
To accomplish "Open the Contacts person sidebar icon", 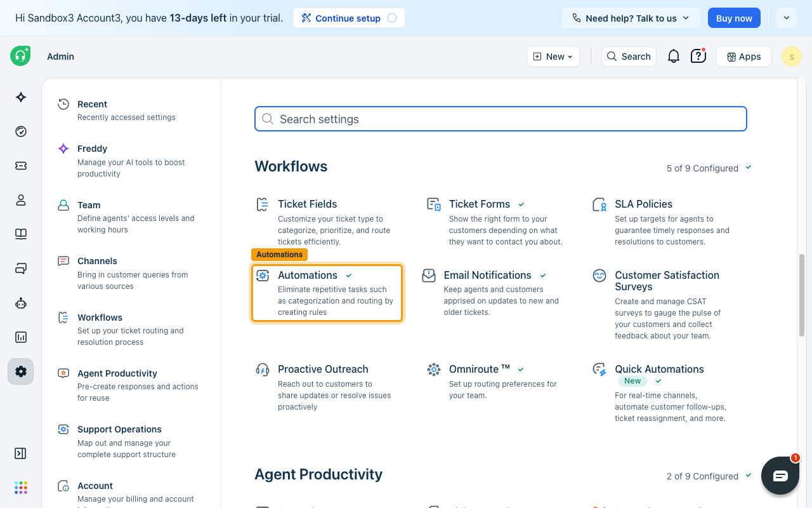I will point(21,200).
